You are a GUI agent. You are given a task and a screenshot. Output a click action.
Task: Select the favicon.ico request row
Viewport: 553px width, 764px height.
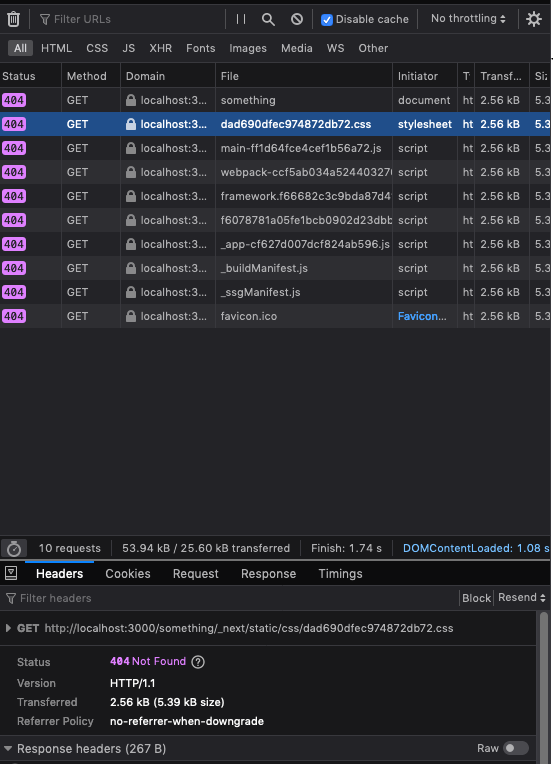coord(275,316)
